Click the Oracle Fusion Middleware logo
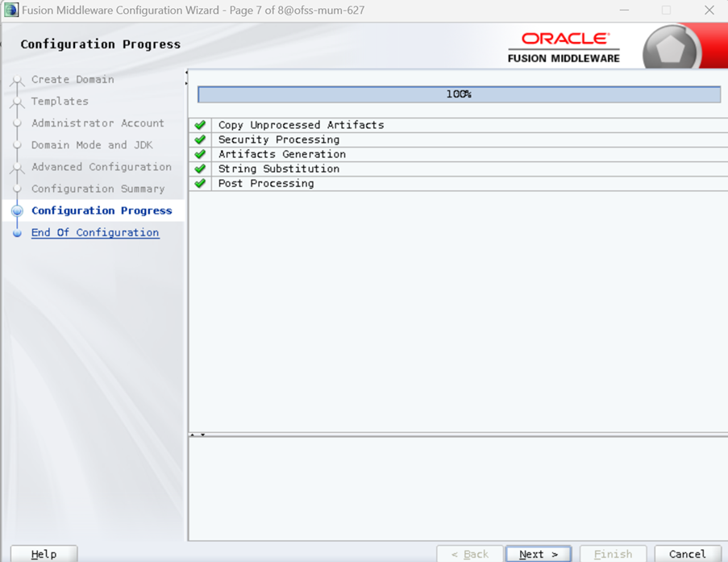 pyautogui.click(x=564, y=48)
